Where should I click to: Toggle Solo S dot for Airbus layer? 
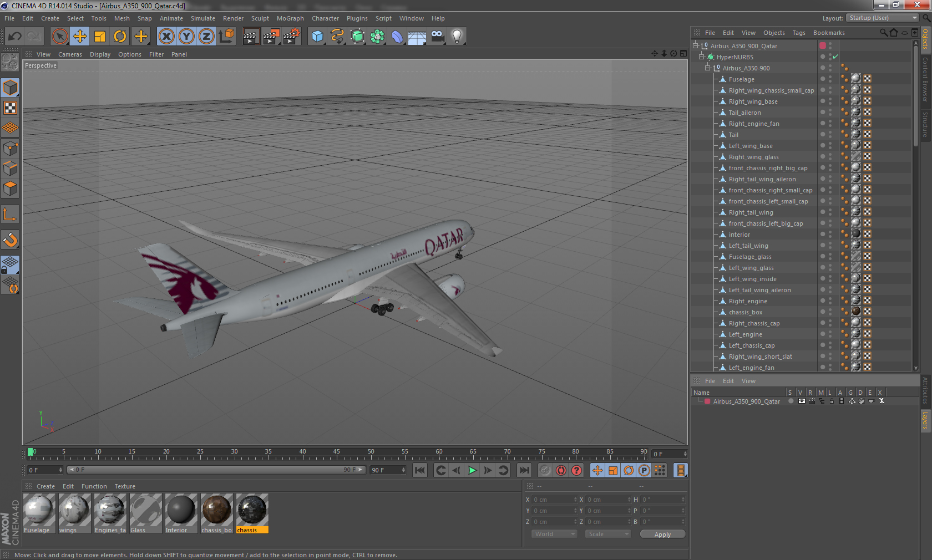[x=791, y=401]
